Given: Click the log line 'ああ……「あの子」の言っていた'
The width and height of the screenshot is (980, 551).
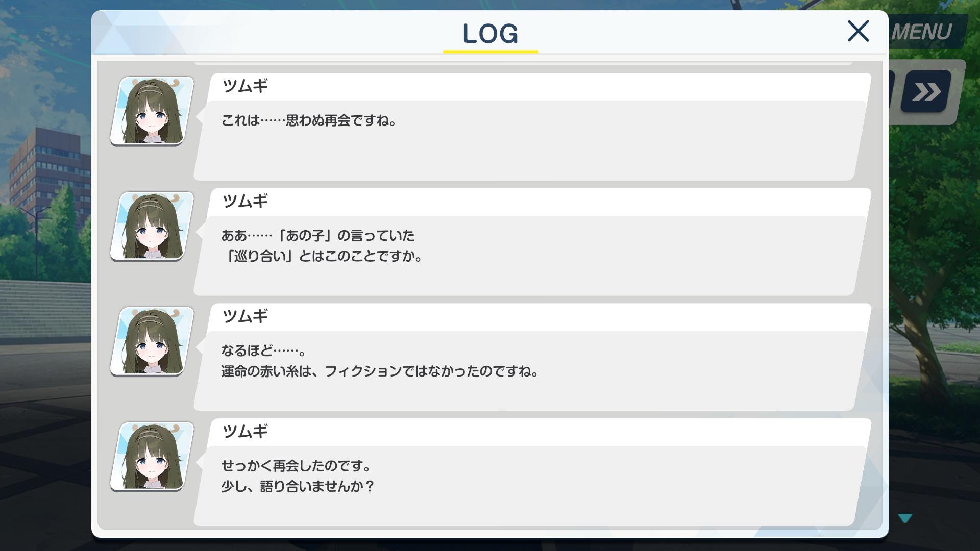Looking at the screenshot, I should click(318, 235).
